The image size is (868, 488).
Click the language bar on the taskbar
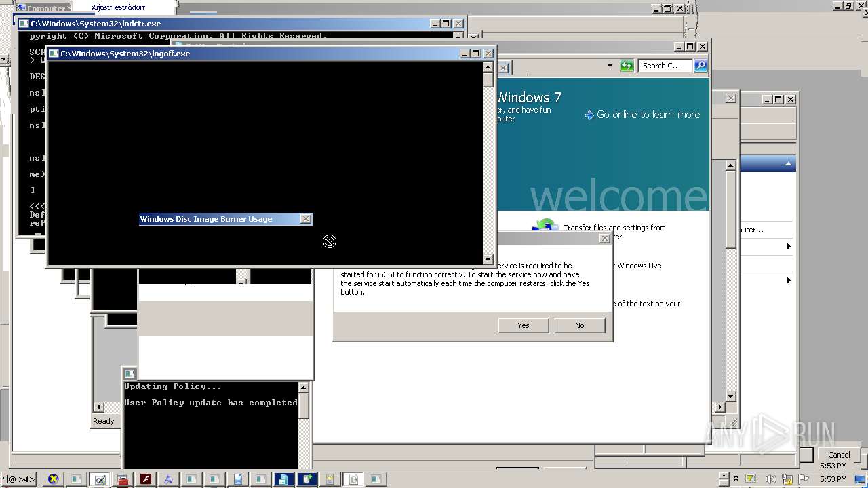coord(18,479)
